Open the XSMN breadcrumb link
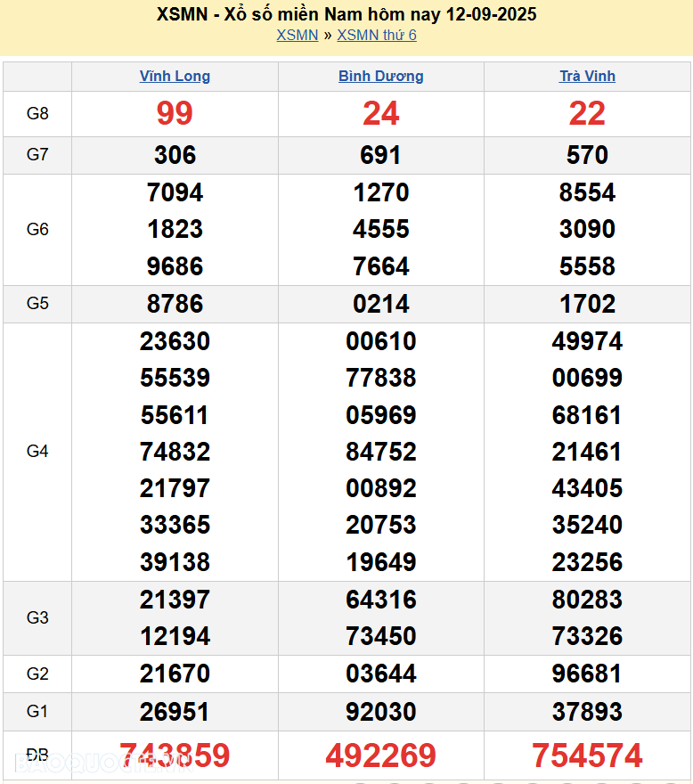 click(297, 36)
